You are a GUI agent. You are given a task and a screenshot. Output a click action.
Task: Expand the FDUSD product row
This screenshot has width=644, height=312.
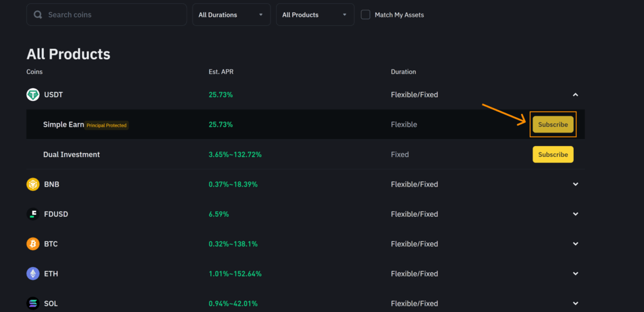[x=576, y=214]
